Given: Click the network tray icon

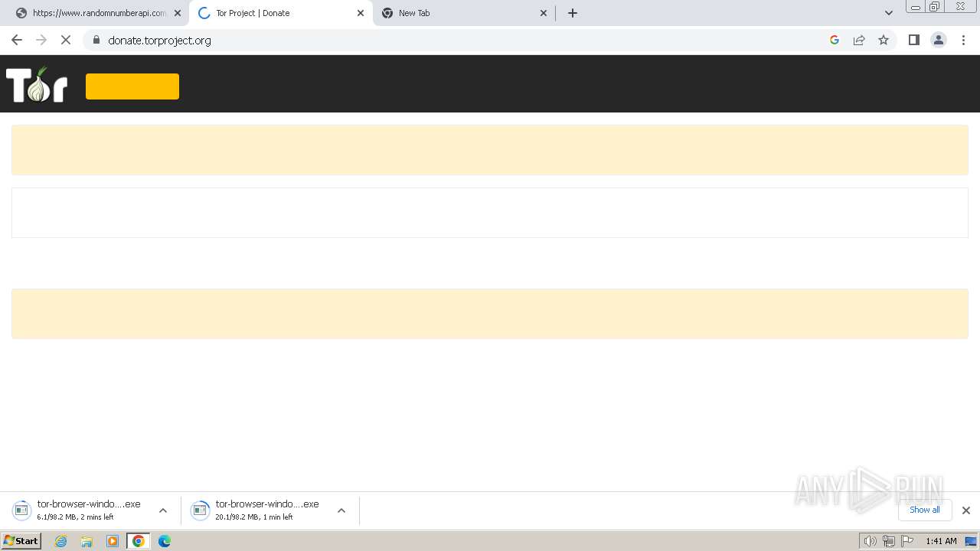Looking at the screenshot, I should click(888, 541).
